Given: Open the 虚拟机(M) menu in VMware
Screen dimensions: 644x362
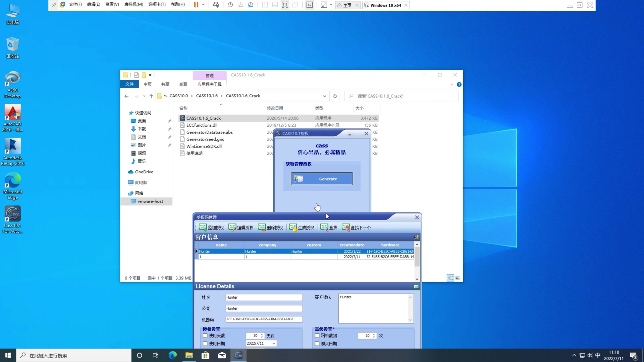Looking at the screenshot, I should tap(133, 5).
